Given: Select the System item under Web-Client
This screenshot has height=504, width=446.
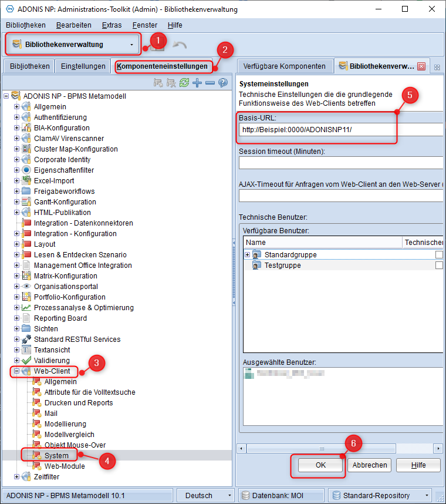Looking at the screenshot, I should point(56,455).
